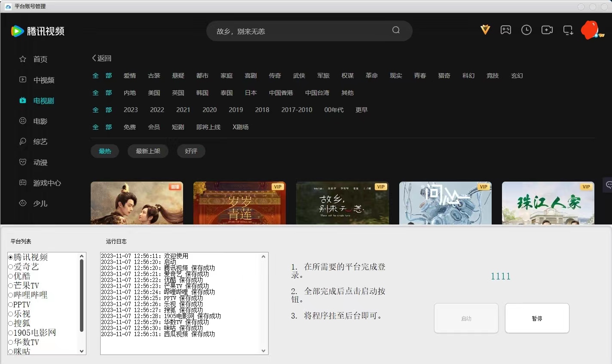Filter region by 日本
This screenshot has height=364, width=612.
(251, 93)
